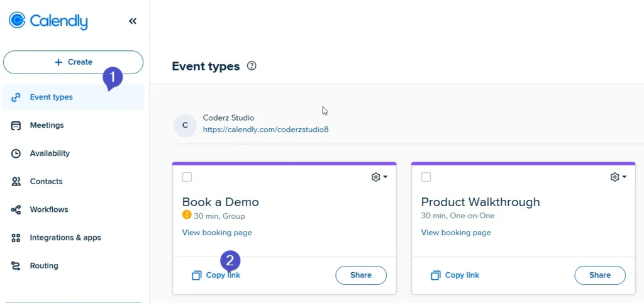Click the Calendly logo
Image resolution: width=644 pixels, height=303 pixels.
[x=48, y=21]
